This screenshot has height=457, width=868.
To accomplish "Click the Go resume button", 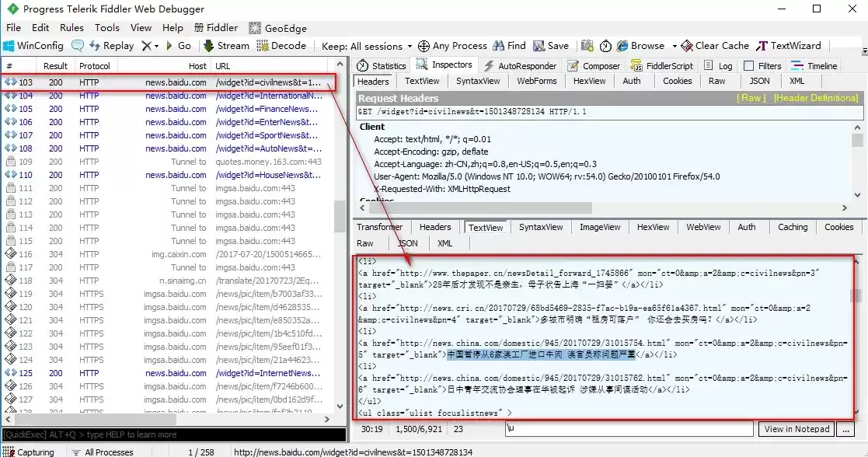I will 178,46.
